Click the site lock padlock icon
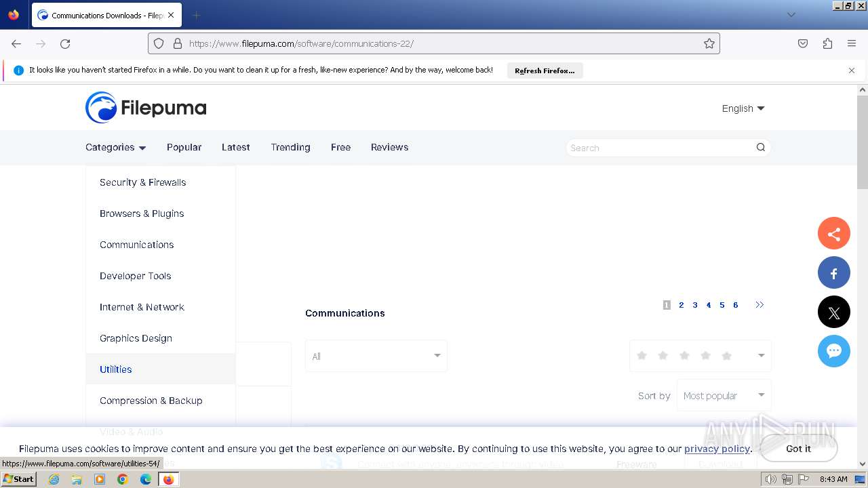The width and height of the screenshot is (868, 488). tap(178, 43)
